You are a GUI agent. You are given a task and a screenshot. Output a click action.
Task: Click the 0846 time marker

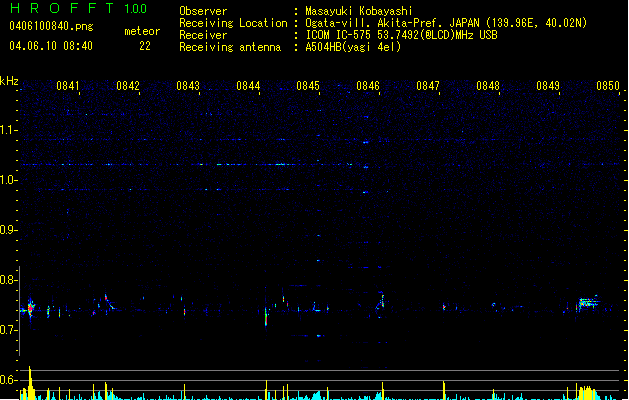pos(368,85)
